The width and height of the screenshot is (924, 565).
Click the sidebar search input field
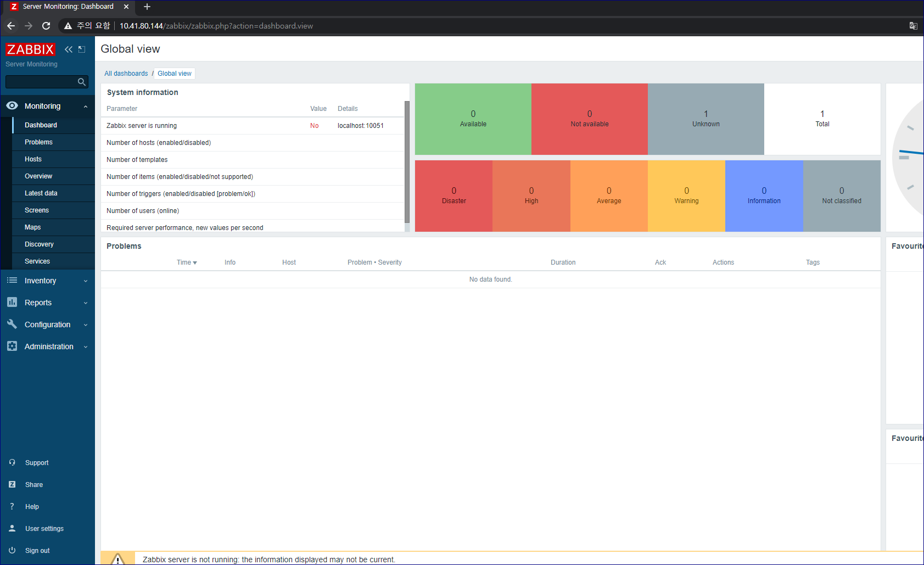point(42,82)
